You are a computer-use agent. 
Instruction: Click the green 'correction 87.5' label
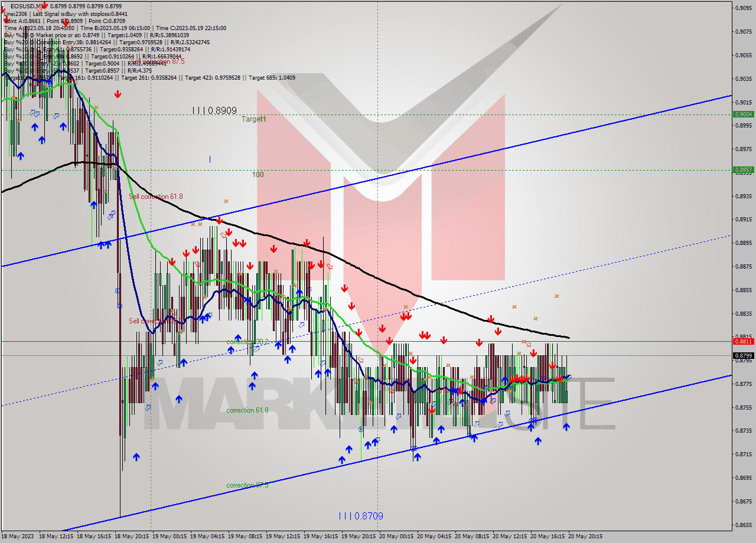(247, 485)
